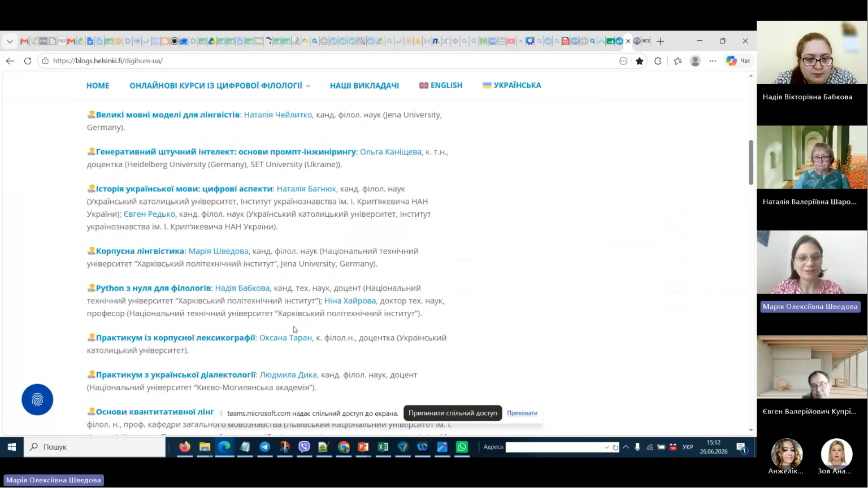Open the browser extensions puzzle icon
Viewport: 868px width, 488px height.
(658, 61)
